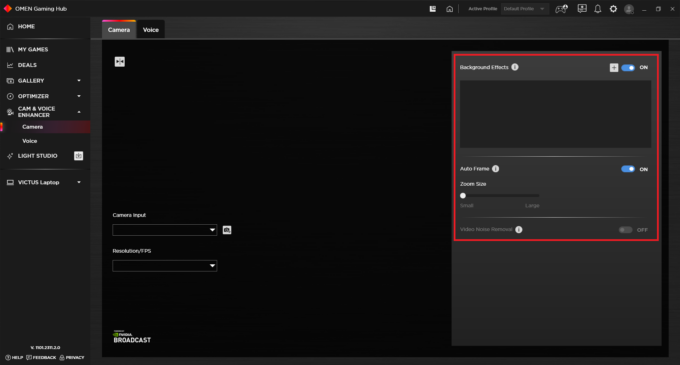
Task: Enable the Video Noise Removal toggle
Action: (x=625, y=230)
